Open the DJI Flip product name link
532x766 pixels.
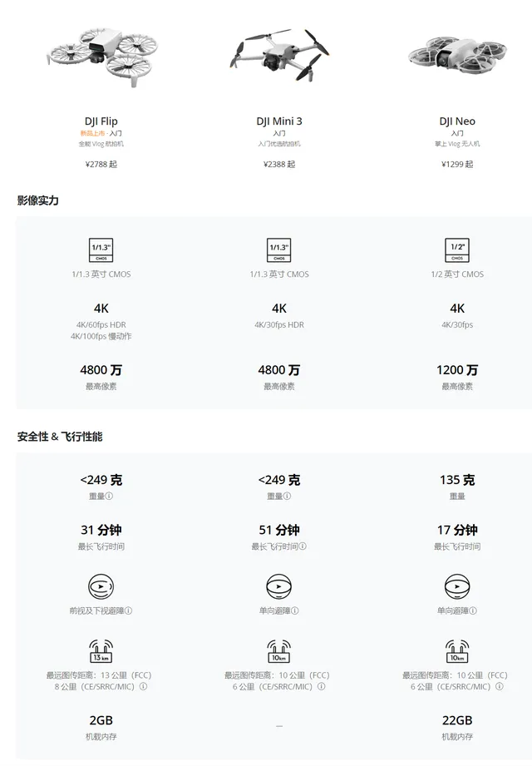[101, 121]
